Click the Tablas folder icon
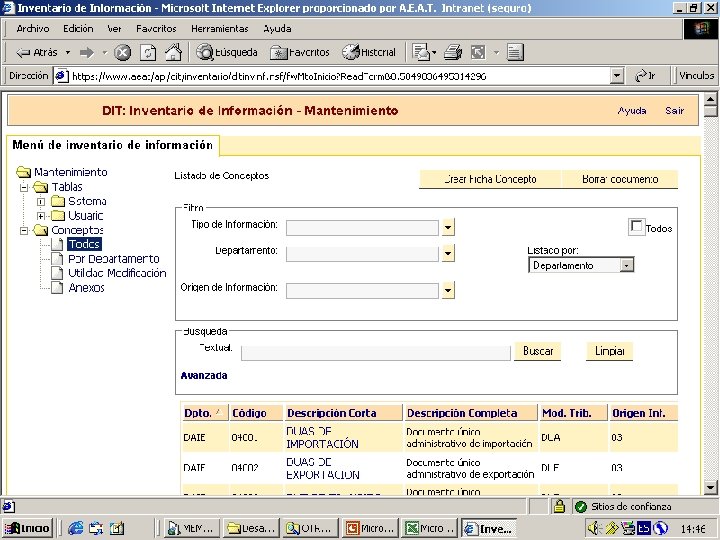 pyautogui.click(x=41, y=187)
